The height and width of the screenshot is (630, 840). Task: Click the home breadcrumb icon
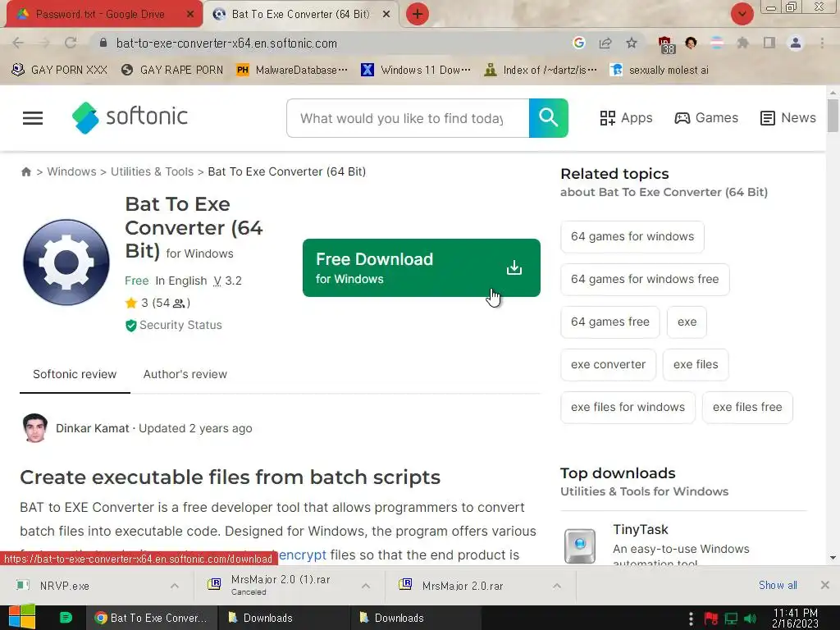click(x=25, y=171)
